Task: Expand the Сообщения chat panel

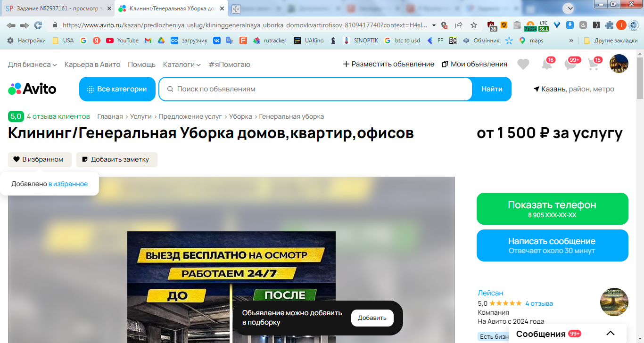Action: click(567, 334)
